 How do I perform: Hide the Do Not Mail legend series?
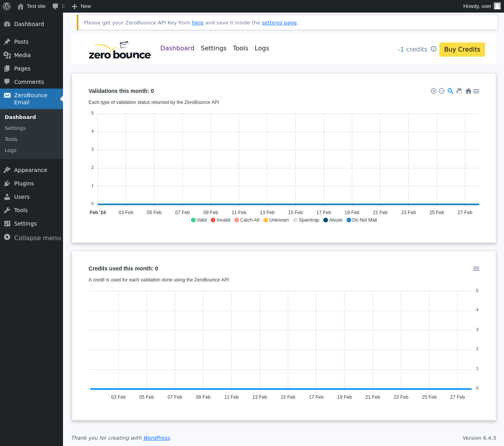click(361, 220)
